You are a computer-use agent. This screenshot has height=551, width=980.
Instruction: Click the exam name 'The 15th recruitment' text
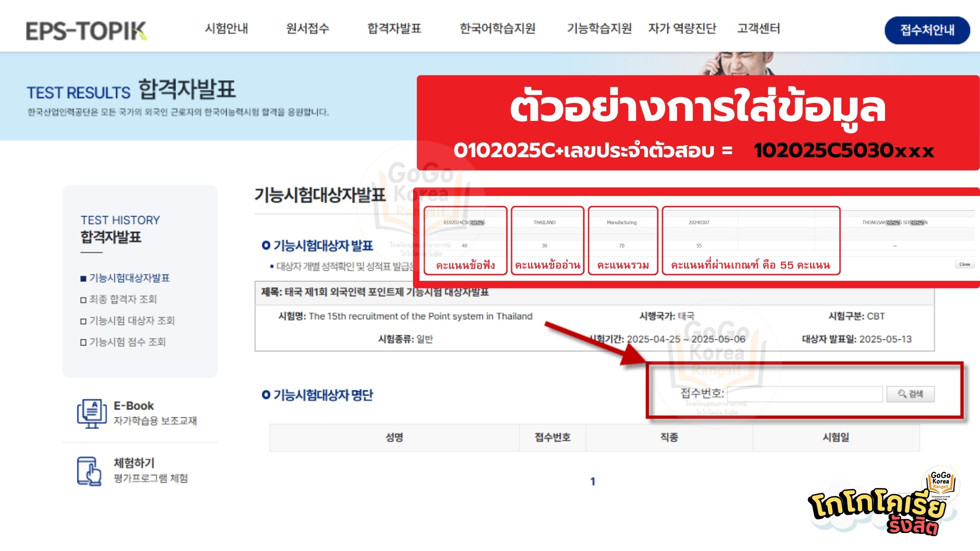pyautogui.click(x=420, y=316)
